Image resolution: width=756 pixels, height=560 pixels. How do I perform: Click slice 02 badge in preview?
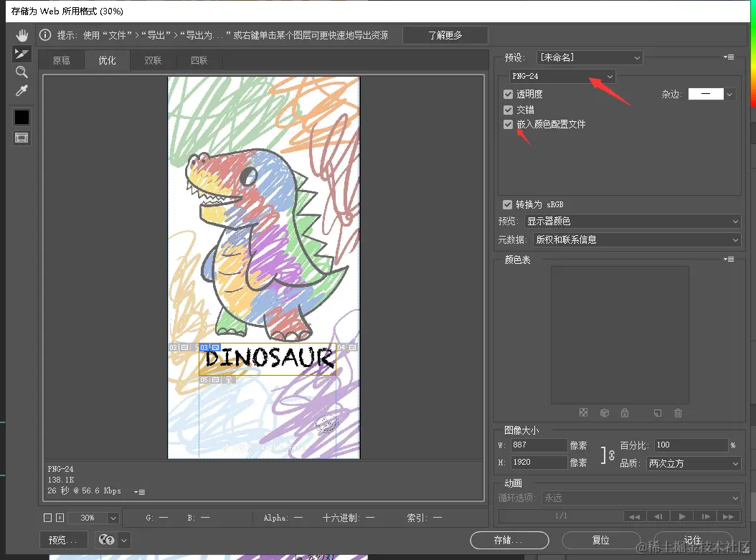(179, 347)
